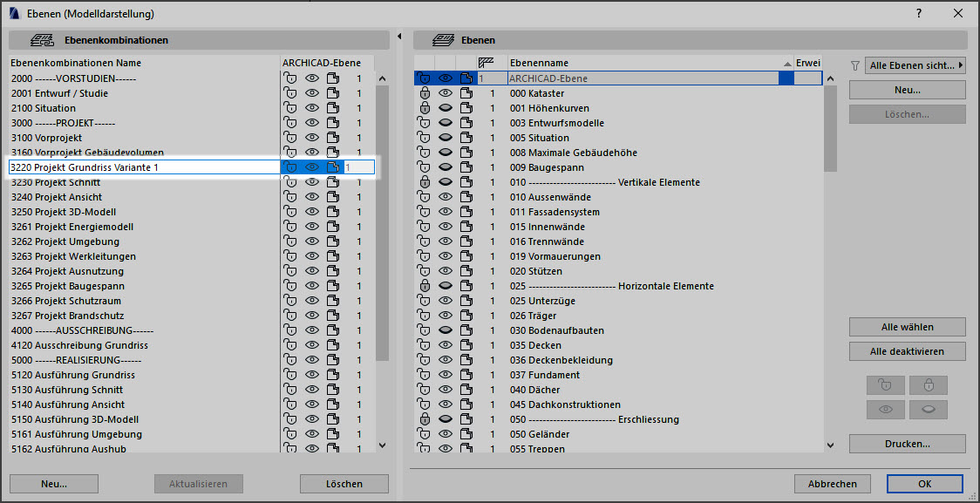Click wireframe icon for 2100 Situation combination
The image size is (980, 503).
(333, 108)
